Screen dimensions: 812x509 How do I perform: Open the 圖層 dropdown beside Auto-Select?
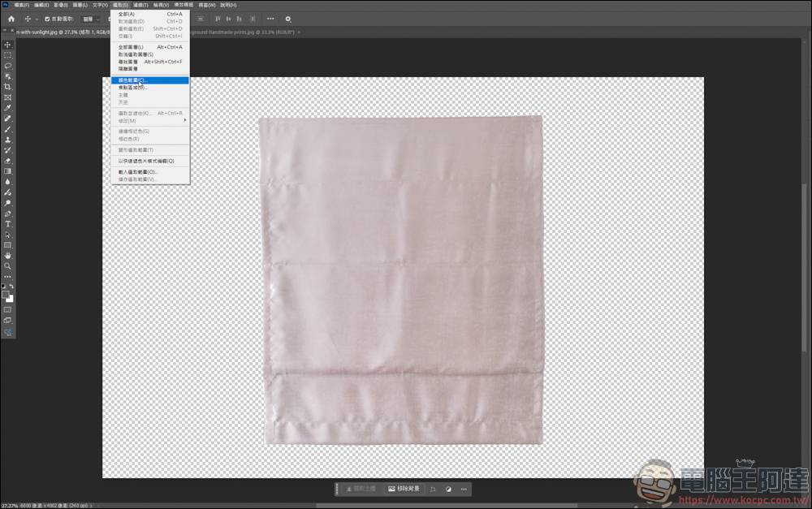click(x=91, y=19)
